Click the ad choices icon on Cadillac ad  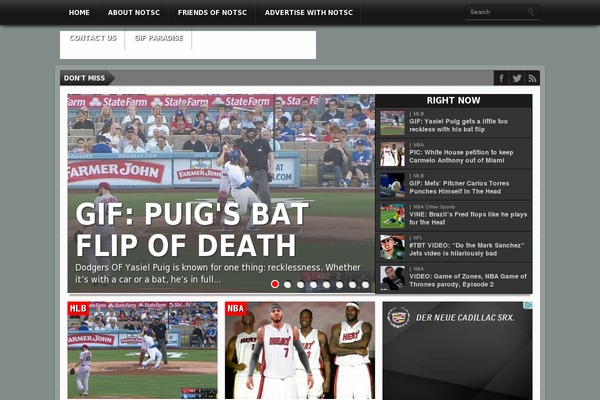click(x=528, y=305)
